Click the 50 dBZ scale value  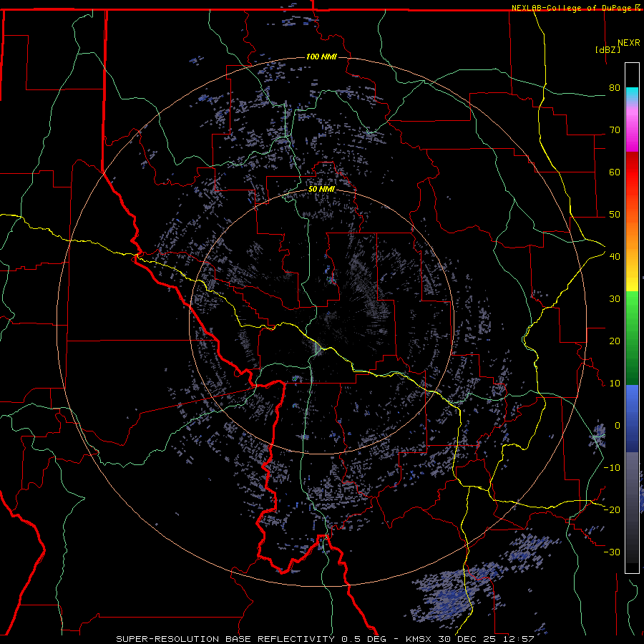click(615, 215)
